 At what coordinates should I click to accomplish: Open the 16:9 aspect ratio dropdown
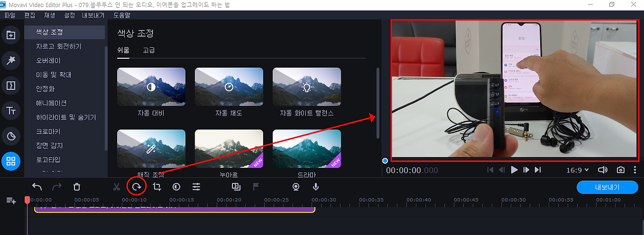(578, 170)
